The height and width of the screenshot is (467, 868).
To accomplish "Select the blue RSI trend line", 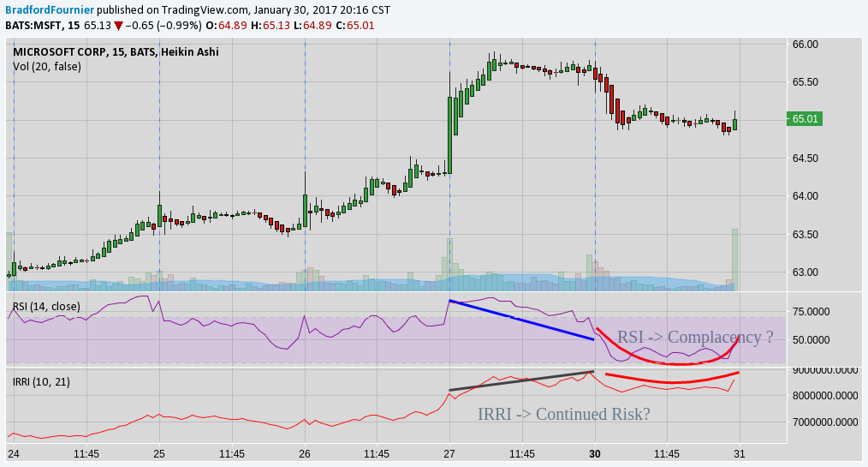I will tap(521, 320).
